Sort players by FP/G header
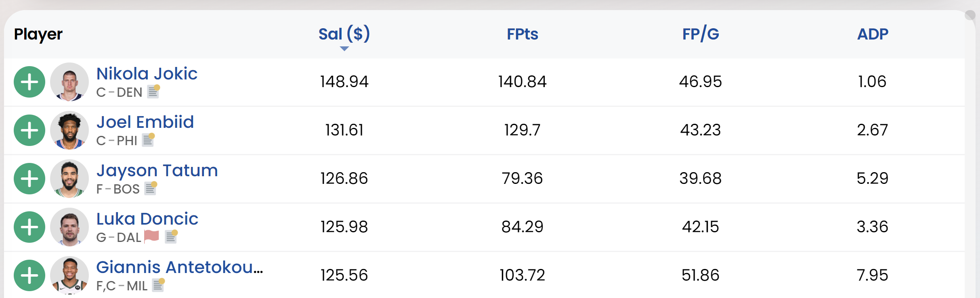The height and width of the screenshot is (298, 980). pos(701,34)
